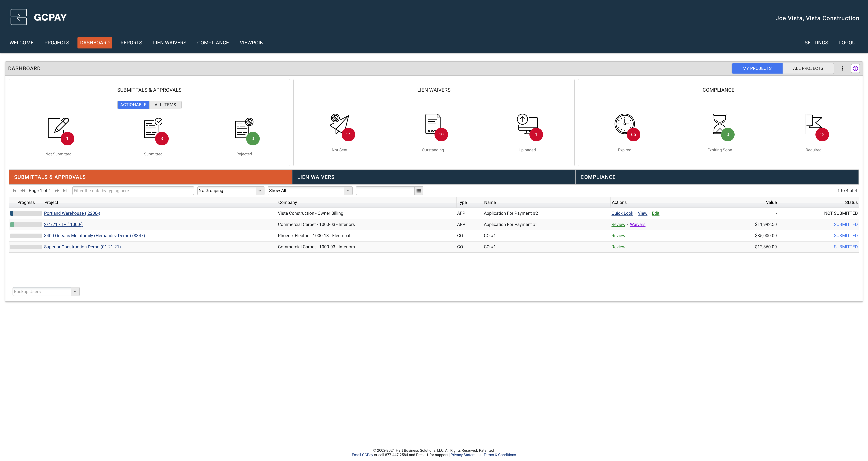
Task: Open the Reports menu item
Action: pyautogui.click(x=131, y=43)
